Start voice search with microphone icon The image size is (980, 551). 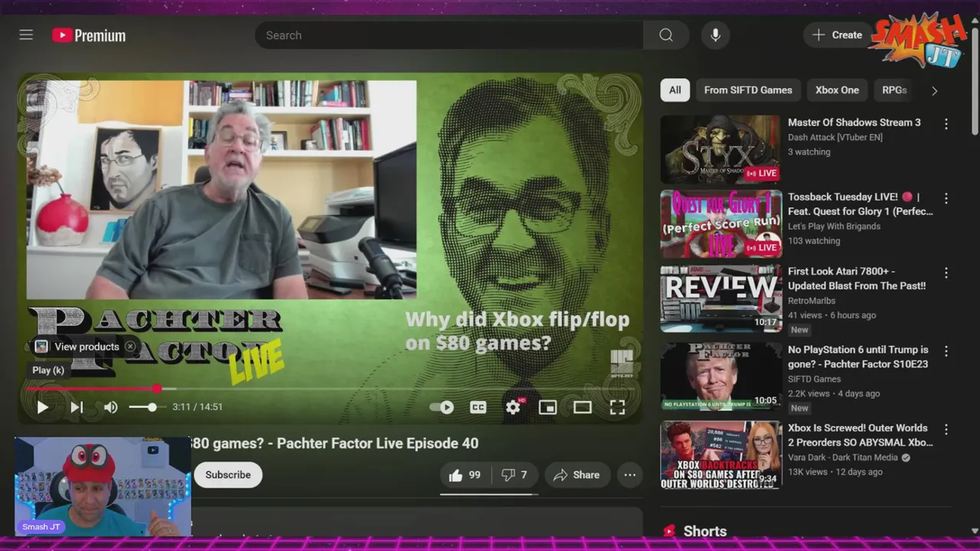[x=715, y=35]
